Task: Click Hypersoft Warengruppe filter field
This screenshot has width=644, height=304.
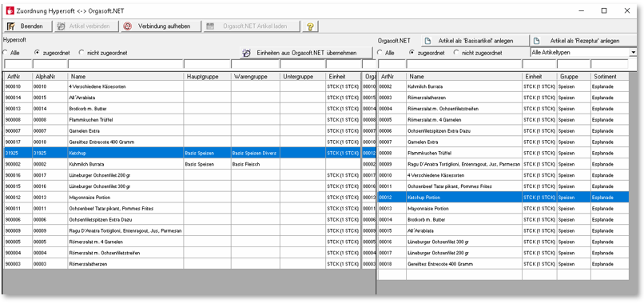Action: (x=256, y=64)
